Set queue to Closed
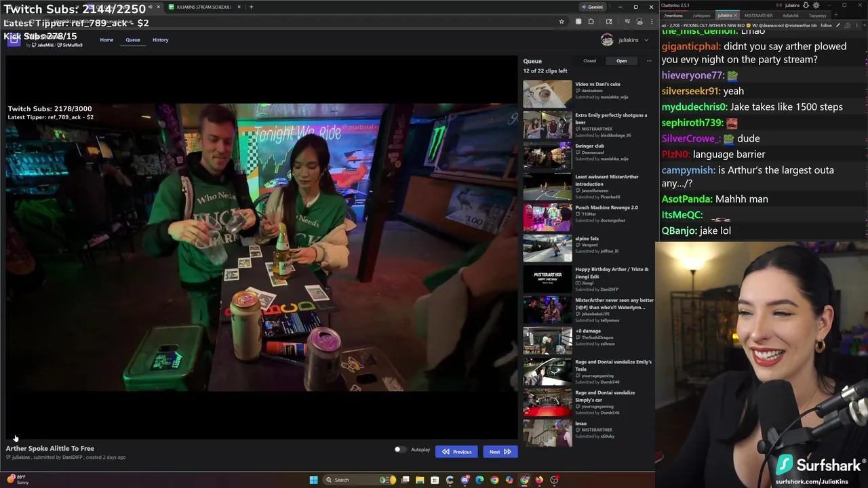This screenshot has width=868, height=488. point(589,61)
